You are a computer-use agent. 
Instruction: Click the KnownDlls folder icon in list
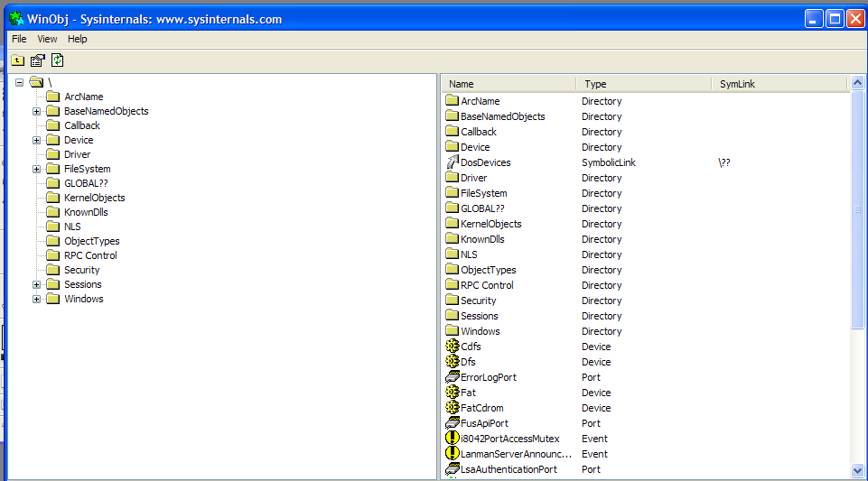click(x=453, y=239)
